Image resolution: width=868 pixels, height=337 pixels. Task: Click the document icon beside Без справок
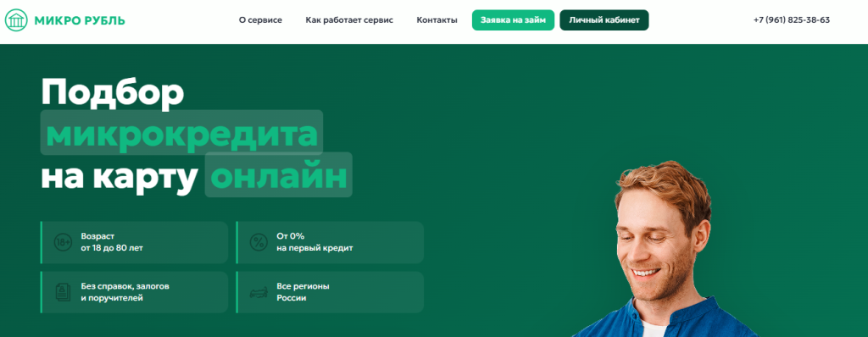63,292
